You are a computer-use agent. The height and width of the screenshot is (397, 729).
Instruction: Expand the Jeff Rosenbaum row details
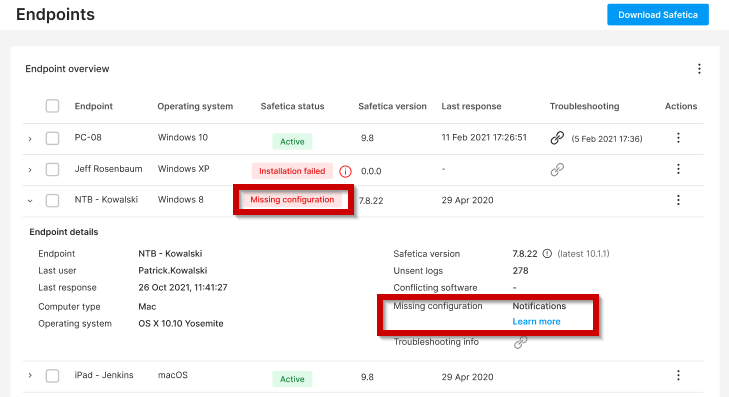pos(30,170)
